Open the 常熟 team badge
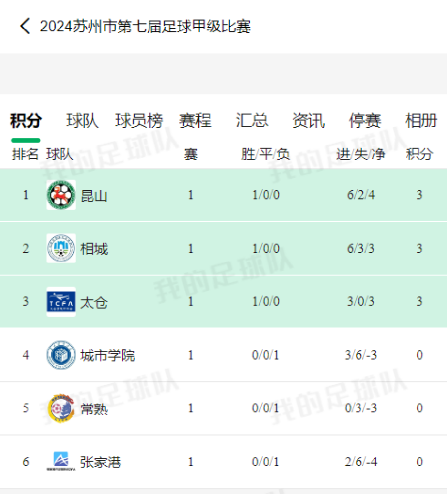Image resolution: width=448 pixels, height=494 pixels. point(61,408)
